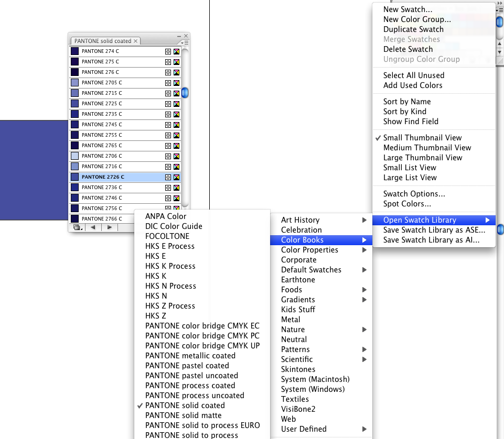504x439 pixels.
Task: Expand Gradients submenu
Action: (321, 300)
